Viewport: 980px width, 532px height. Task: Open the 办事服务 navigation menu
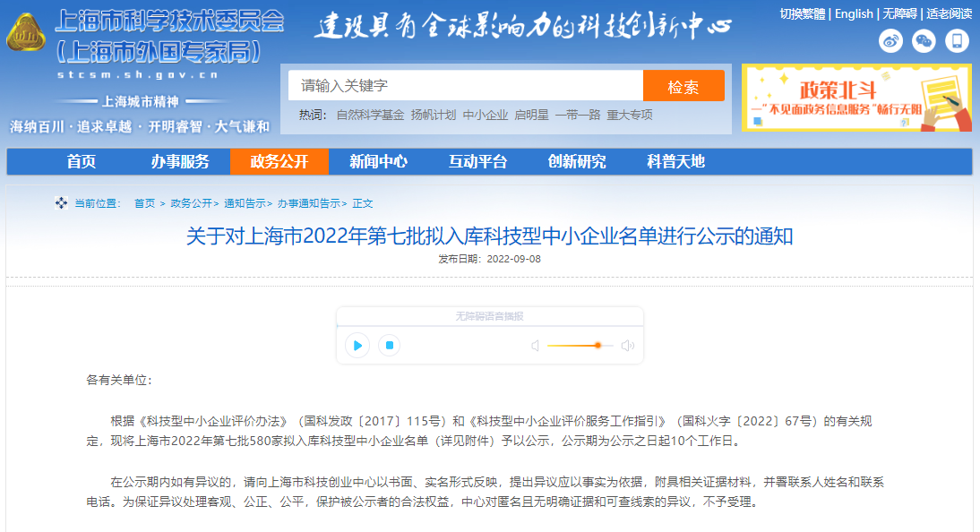pos(180,161)
